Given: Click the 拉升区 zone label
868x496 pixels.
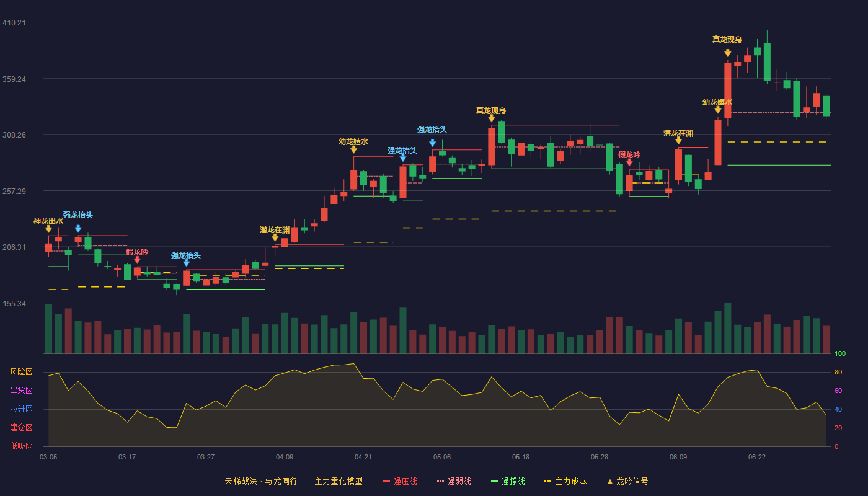Looking at the screenshot, I should [x=21, y=409].
